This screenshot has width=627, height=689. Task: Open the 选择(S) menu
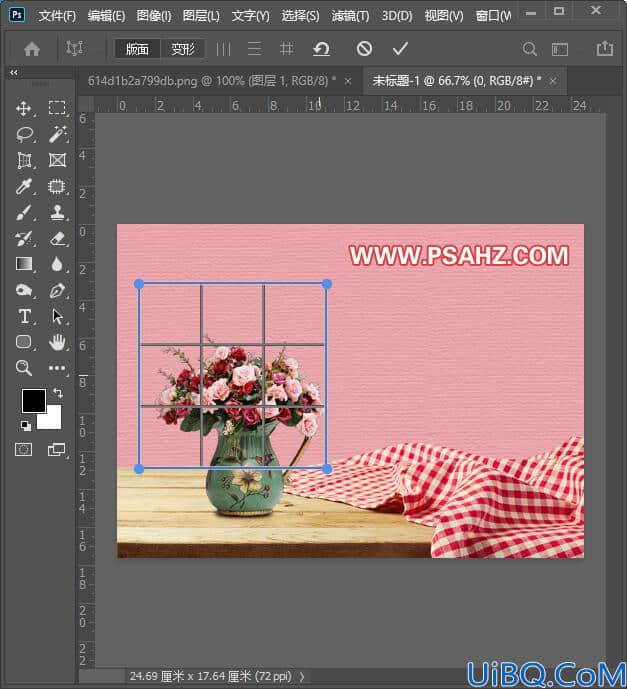301,16
